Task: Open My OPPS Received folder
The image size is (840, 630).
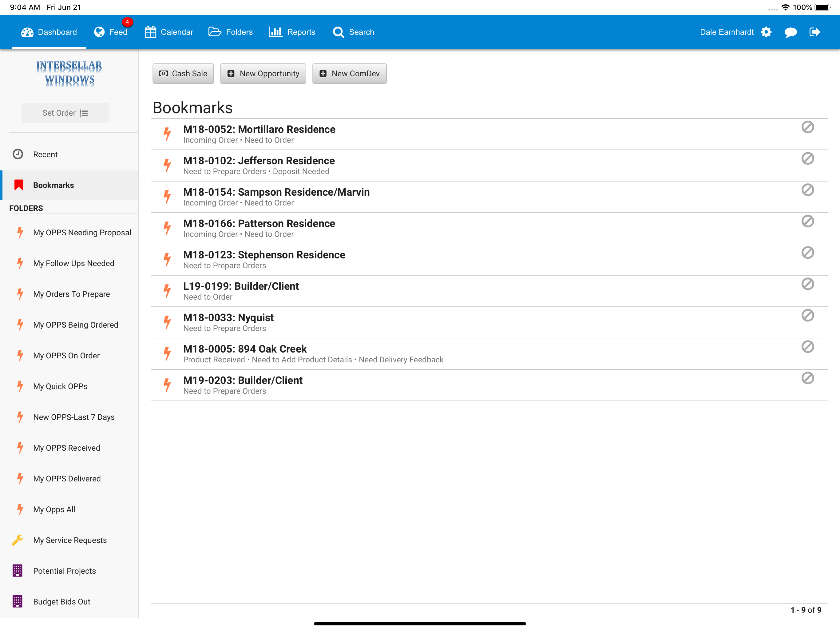Action: pyautogui.click(x=69, y=448)
